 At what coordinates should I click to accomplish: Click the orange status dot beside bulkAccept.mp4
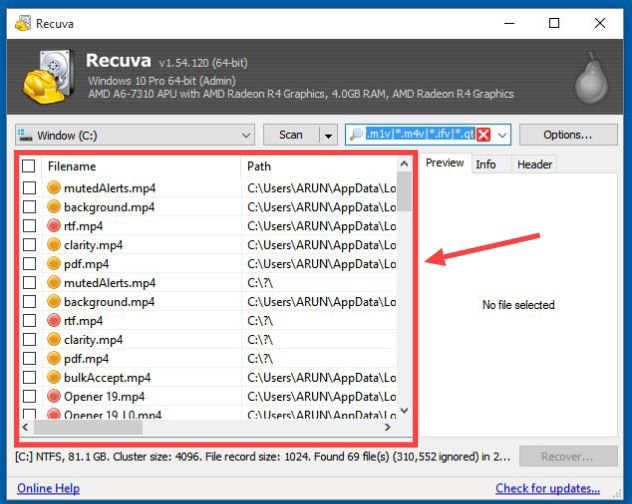tap(54, 377)
